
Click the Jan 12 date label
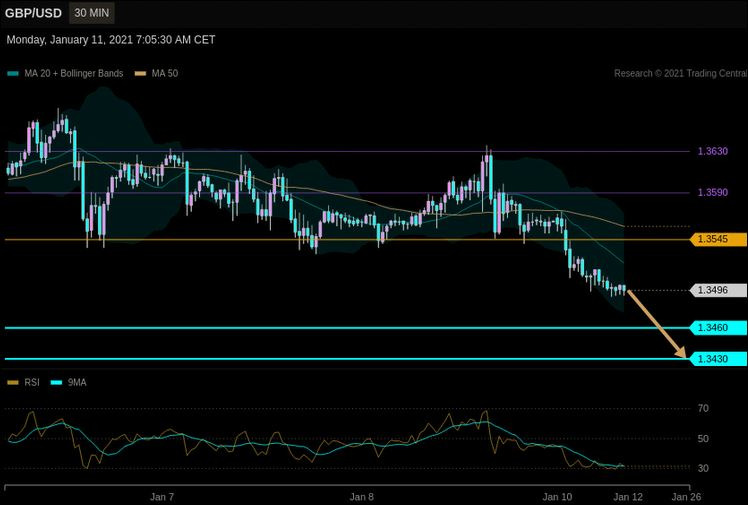pos(628,497)
